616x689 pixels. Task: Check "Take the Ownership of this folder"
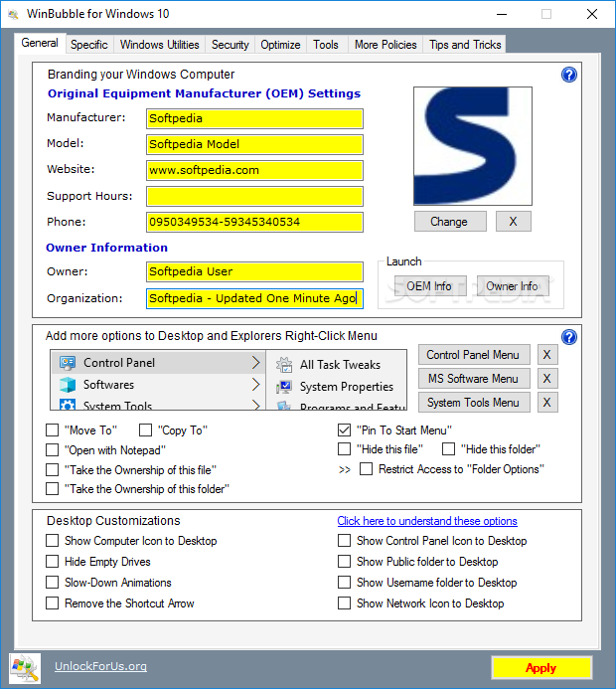click(53, 488)
